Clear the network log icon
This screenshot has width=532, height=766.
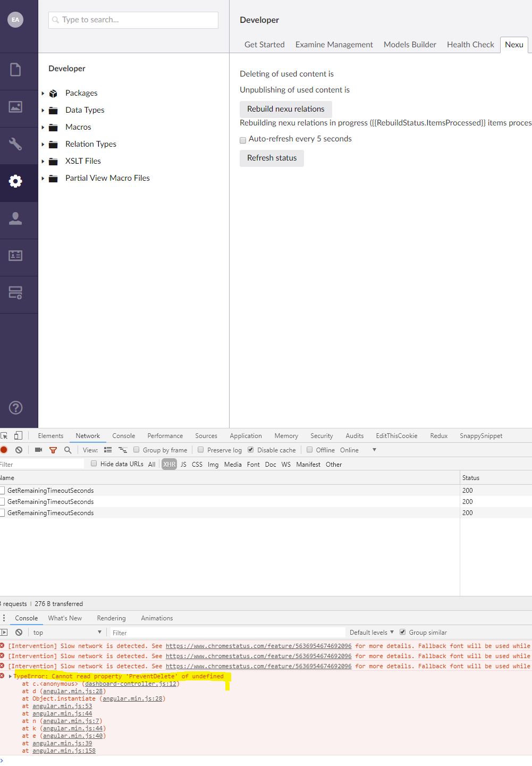pyautogui.click(x=19, y=450)
